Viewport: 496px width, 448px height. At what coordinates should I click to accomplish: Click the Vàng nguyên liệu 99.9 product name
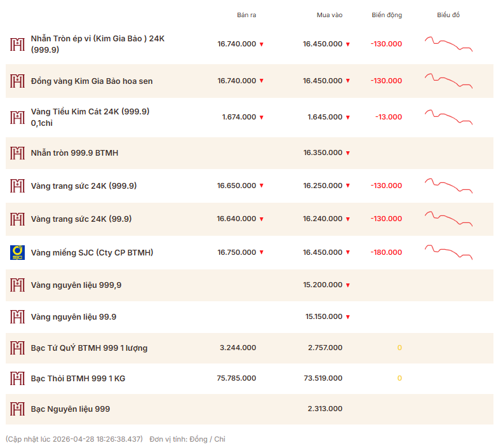[x=74, y=316]
